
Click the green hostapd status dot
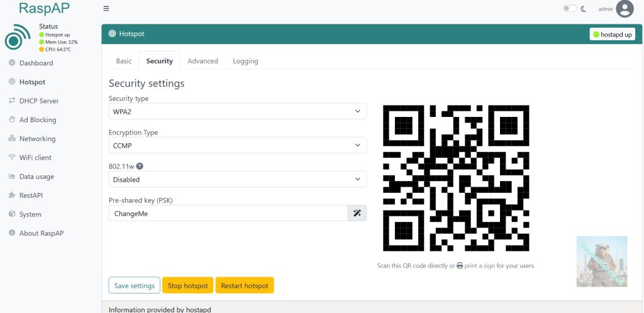pyautogui.click(x=596, y=35)
